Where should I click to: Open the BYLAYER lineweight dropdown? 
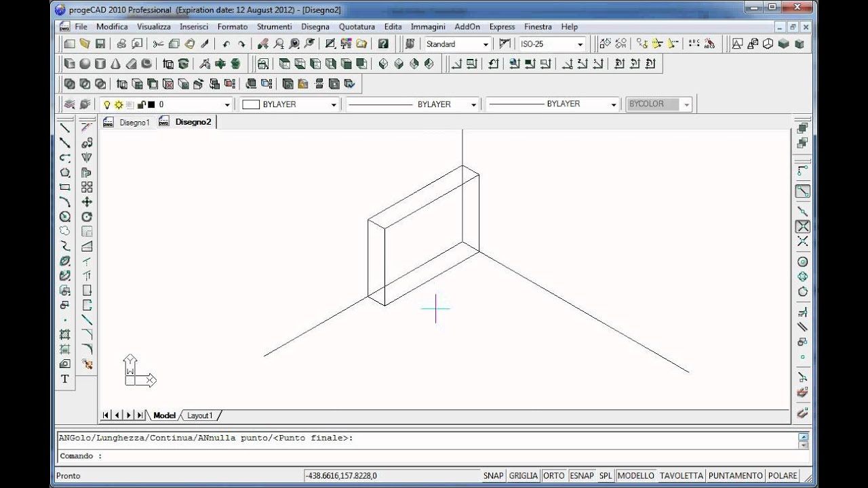[x=613, y=105]
